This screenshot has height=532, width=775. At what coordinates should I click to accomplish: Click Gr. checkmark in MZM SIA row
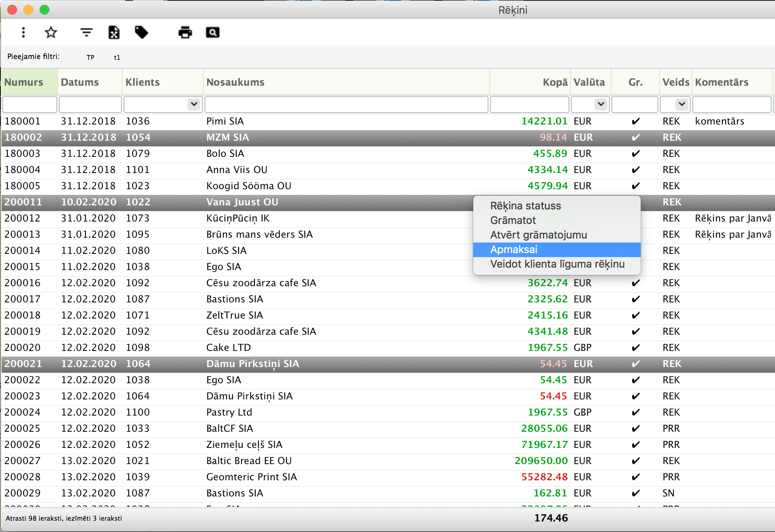tap(635, 137)
